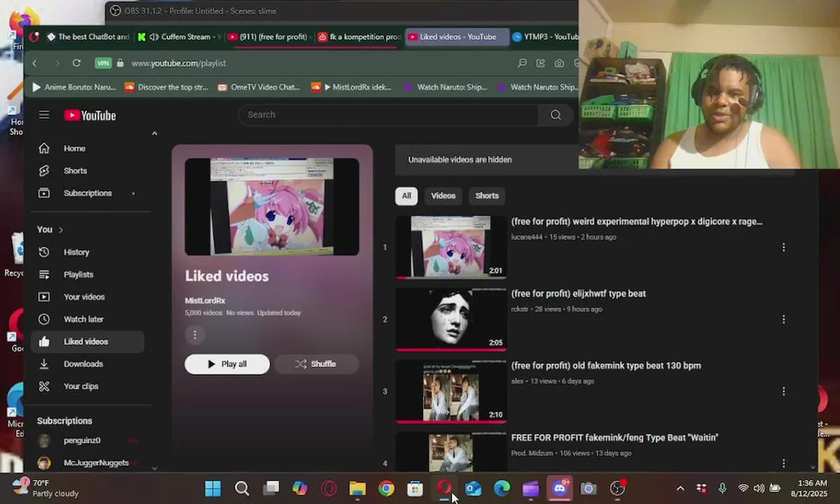Show hidden system tray icons chevron
Image resolution: width=840 pixels, height=504 pixels.
680,488
